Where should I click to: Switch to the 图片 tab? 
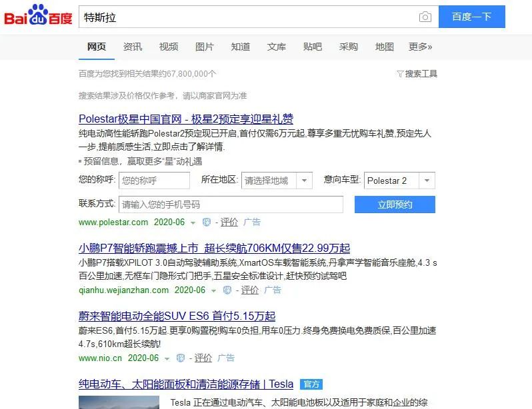point(205,47)
